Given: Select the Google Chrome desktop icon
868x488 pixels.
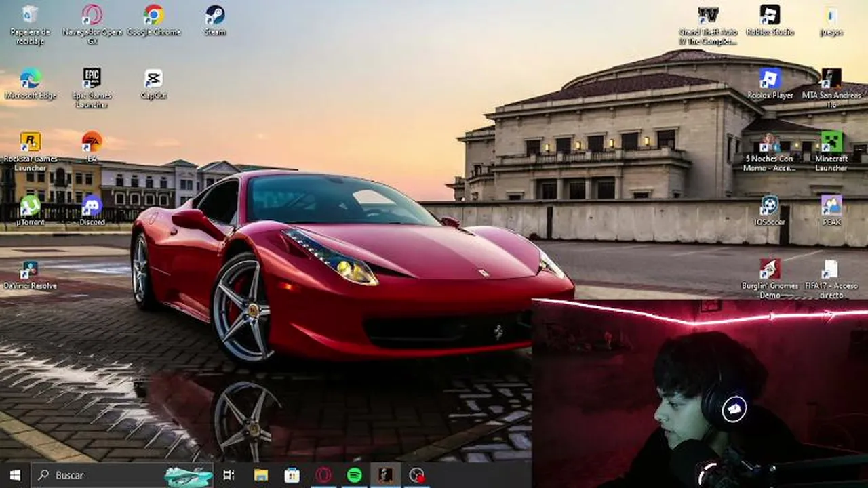Looking at the screenshot, I should pyautogui.click(x=154, y=20).
